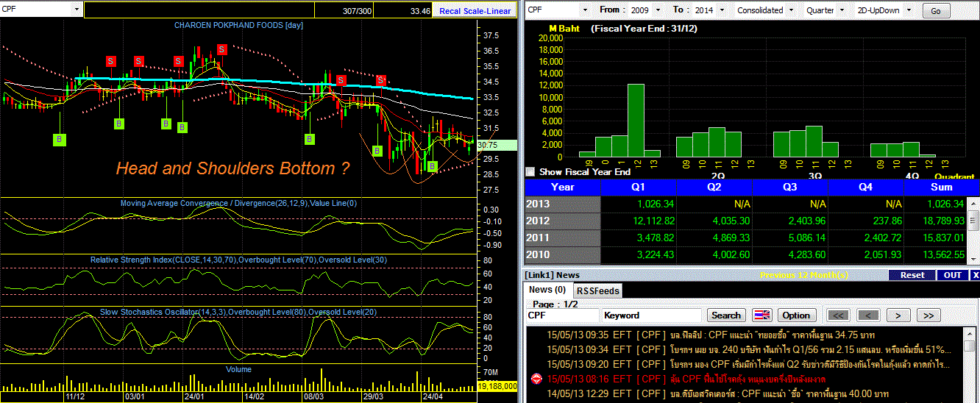
Task: Click the volume value 19,188,000
Action: pos(499,385)
